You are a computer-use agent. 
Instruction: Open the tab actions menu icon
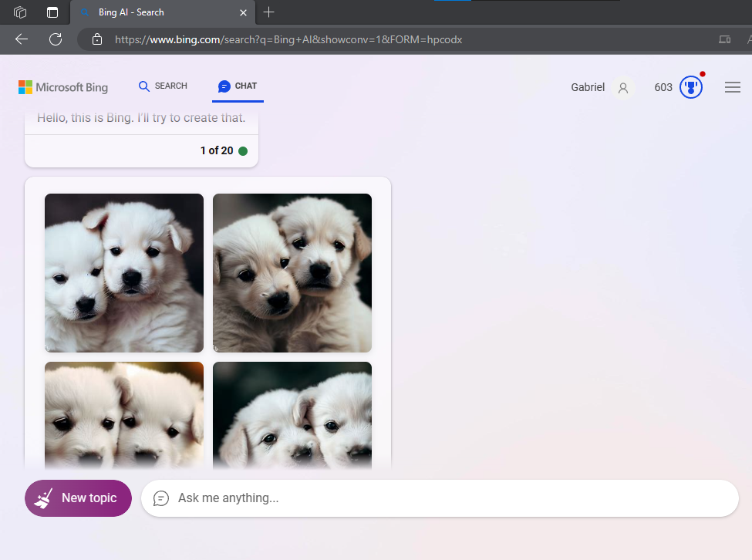pyautogui.click(x=52, y=12)
